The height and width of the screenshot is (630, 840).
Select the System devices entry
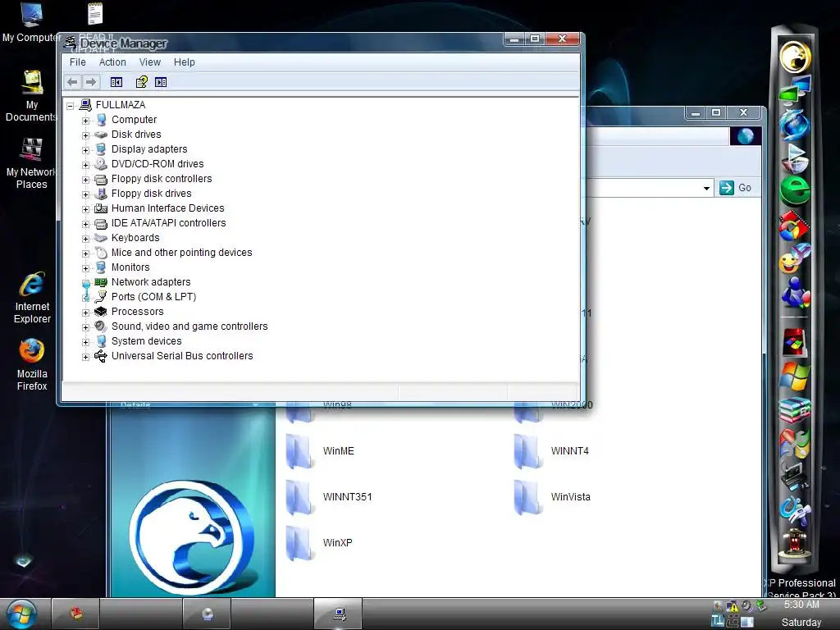[146, 341]
